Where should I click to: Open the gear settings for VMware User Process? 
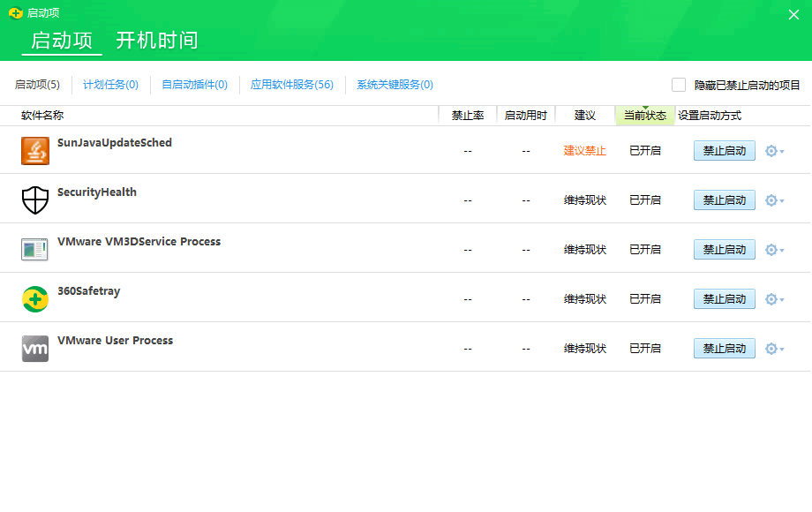coord(771,348)
